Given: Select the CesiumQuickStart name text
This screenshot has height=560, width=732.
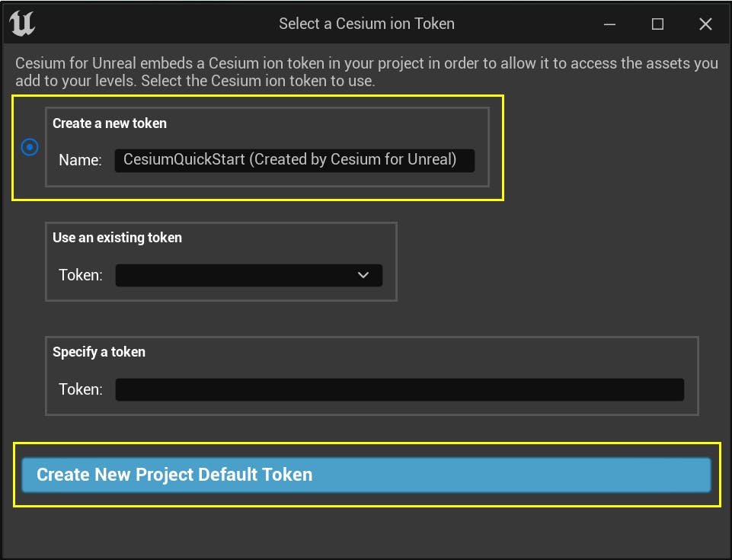Looking at the screenshot, I should (x=293, y=160).
